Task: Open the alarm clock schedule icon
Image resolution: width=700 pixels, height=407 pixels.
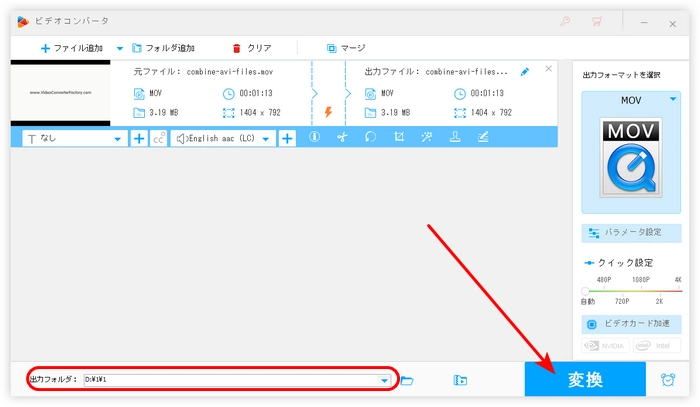Action: [668, 380]
